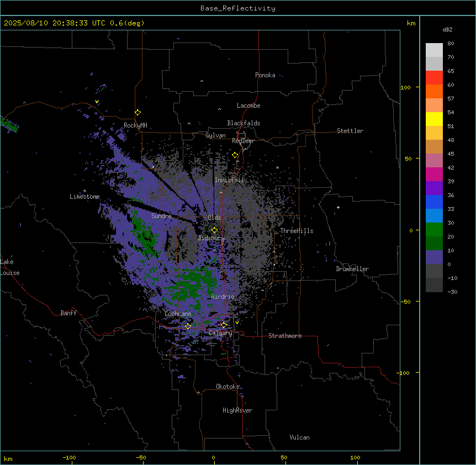Viewport: 476px width, 465px height.
Task: Select the yellow swatch between 54 and 51
Action: pos(434,119)
